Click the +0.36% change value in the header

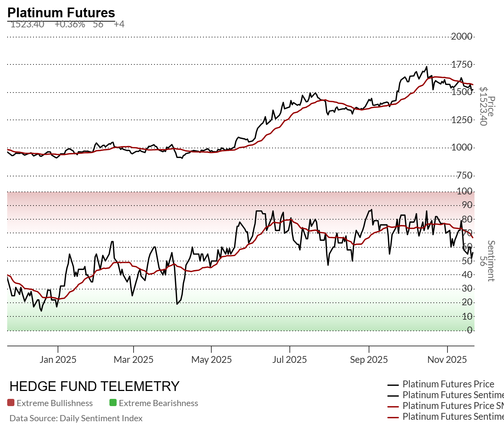click(70, 24)
